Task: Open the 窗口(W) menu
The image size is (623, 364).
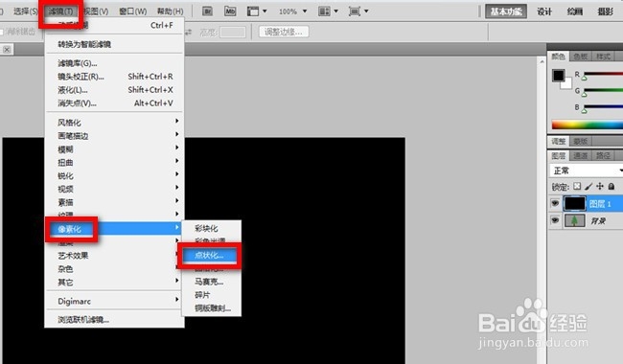Action: [132, 11]
